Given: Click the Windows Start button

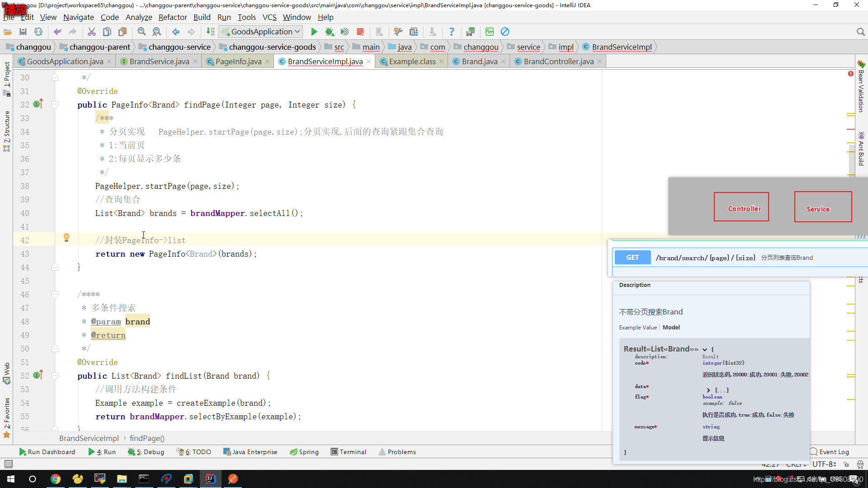Looking at the screenshot, I should pyautogui.click(x=11, y=479).
